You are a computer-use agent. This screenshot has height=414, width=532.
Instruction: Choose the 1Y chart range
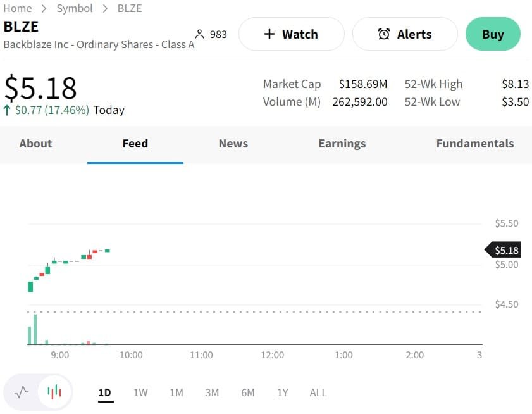[x=282, y=392]
